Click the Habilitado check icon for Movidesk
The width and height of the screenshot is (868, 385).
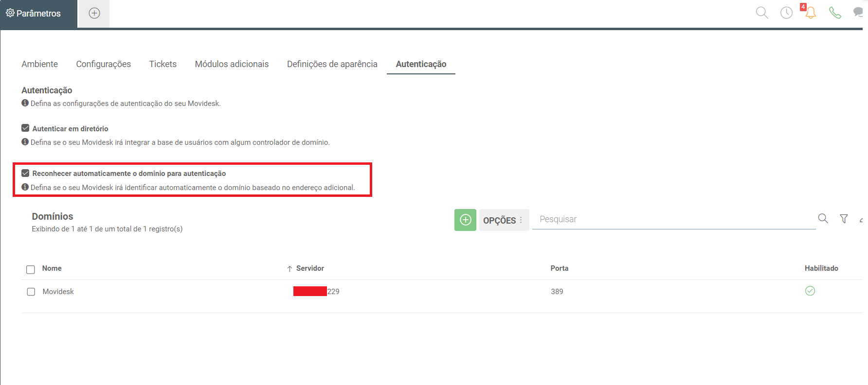pyautogui.click(x=810, y=291)
